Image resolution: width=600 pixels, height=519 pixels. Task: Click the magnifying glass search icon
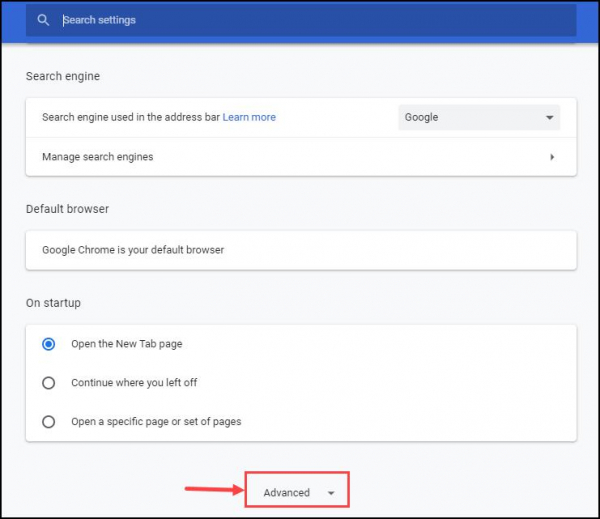point(43,20)
